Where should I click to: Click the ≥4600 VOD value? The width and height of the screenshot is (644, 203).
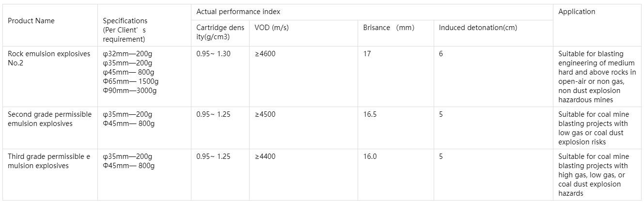tap(265, 54)
